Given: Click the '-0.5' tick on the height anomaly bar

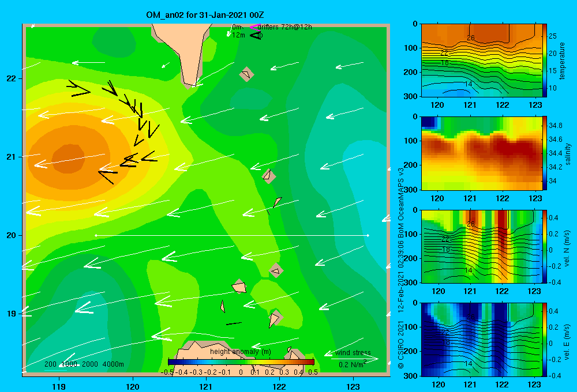Looking at the screenshot, I should click(x=167, y=372).
